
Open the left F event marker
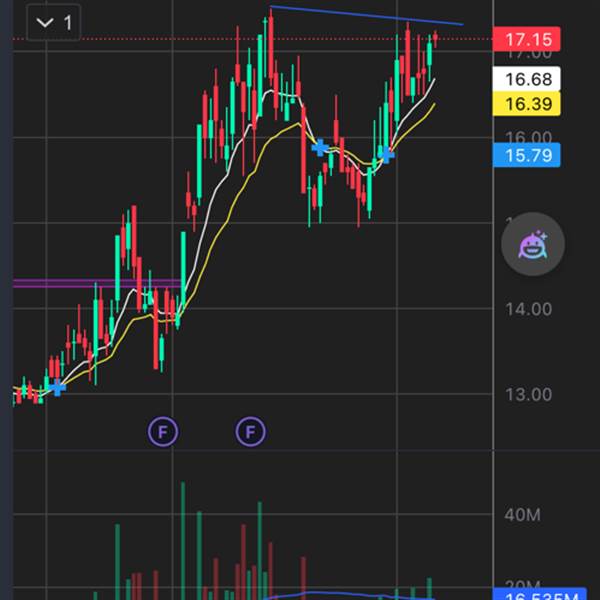coord(163,432)
